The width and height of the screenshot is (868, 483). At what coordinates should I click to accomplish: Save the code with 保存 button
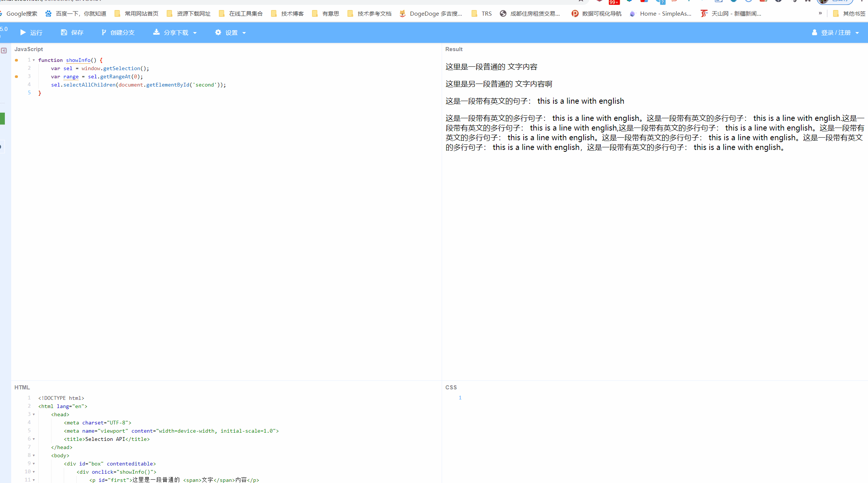coord(72,33)
